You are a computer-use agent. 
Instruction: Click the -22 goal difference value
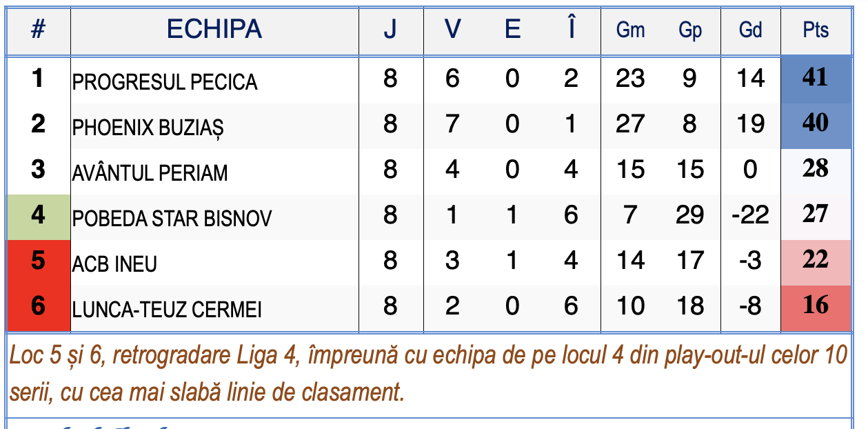pos(750,217)
